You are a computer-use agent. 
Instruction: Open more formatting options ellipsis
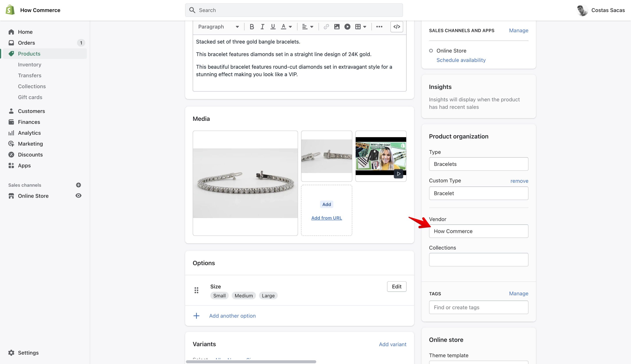point(379,27)
